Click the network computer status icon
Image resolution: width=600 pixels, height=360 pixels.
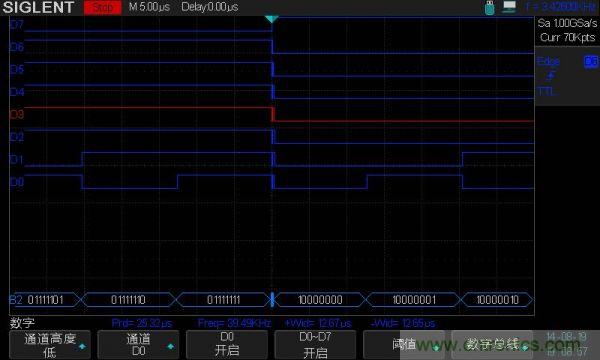coord(509,7)
